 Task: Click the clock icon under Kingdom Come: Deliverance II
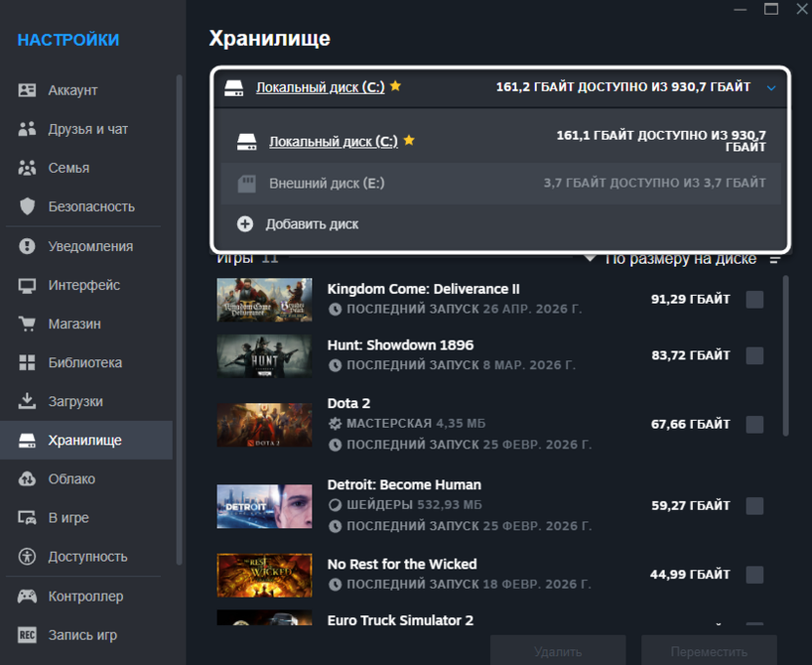click(x=335, y=309)
